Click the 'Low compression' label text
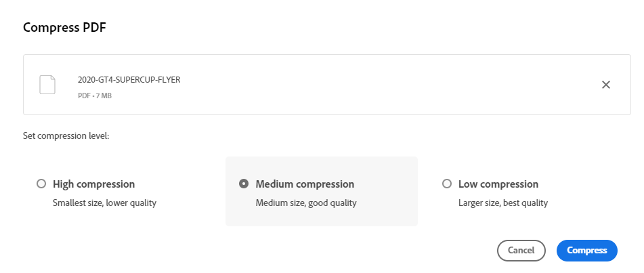The image size is (644, 273). pos(498,184)
